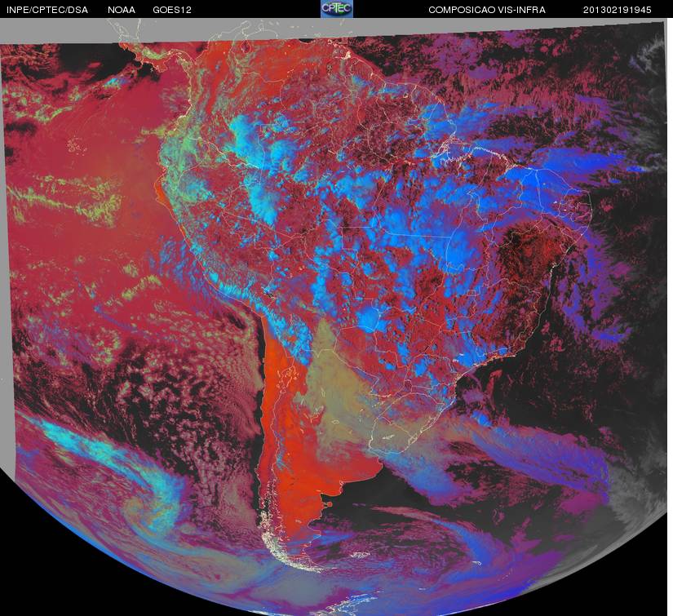Click the 201302191945 timestamp

[617, 10]
